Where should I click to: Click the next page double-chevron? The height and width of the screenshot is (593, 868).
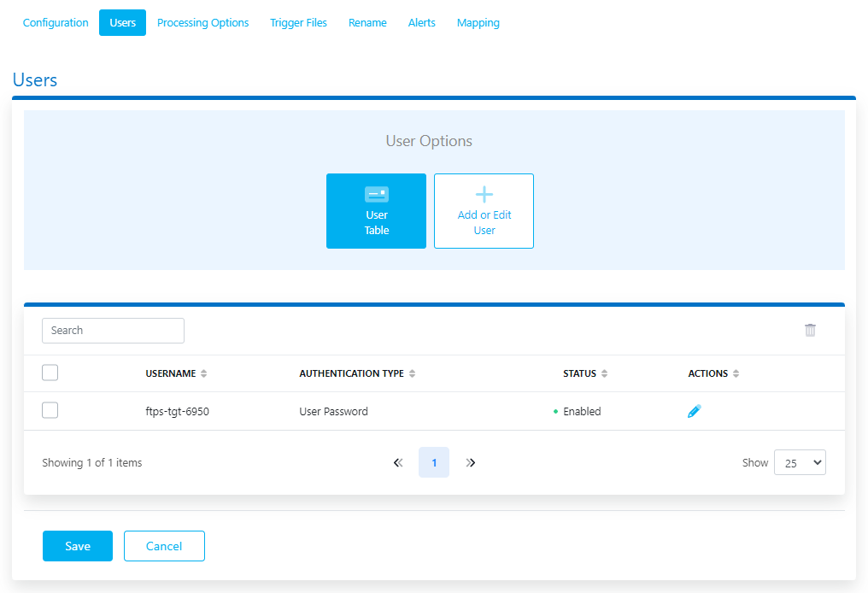pos(471,462)
